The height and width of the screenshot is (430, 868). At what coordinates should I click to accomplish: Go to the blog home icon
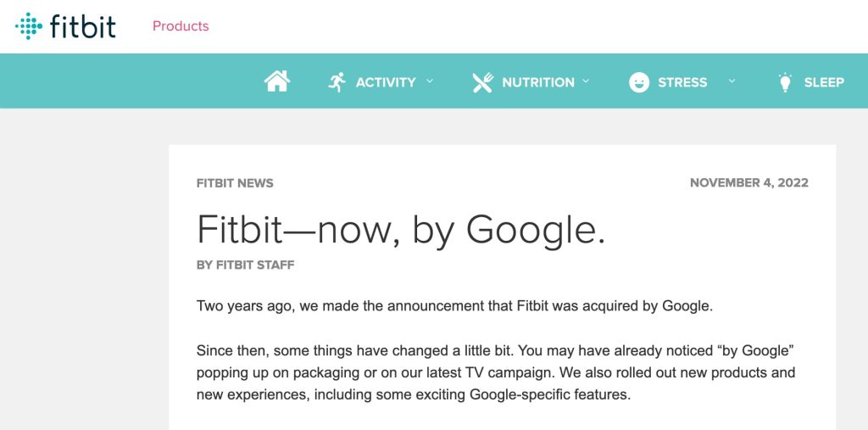[x=277, y=81]
